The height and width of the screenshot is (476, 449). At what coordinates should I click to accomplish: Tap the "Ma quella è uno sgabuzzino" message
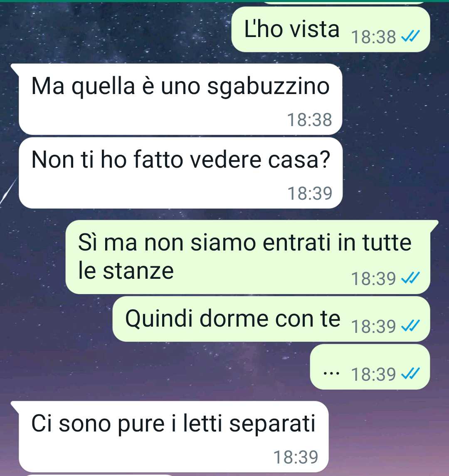[180, 99]
